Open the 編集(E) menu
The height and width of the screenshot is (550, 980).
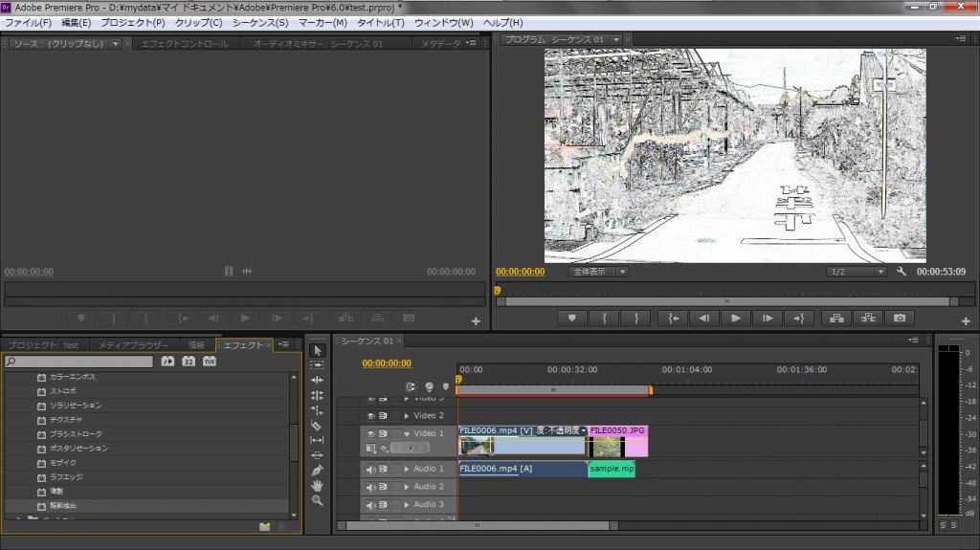click(x=77, y=23)
